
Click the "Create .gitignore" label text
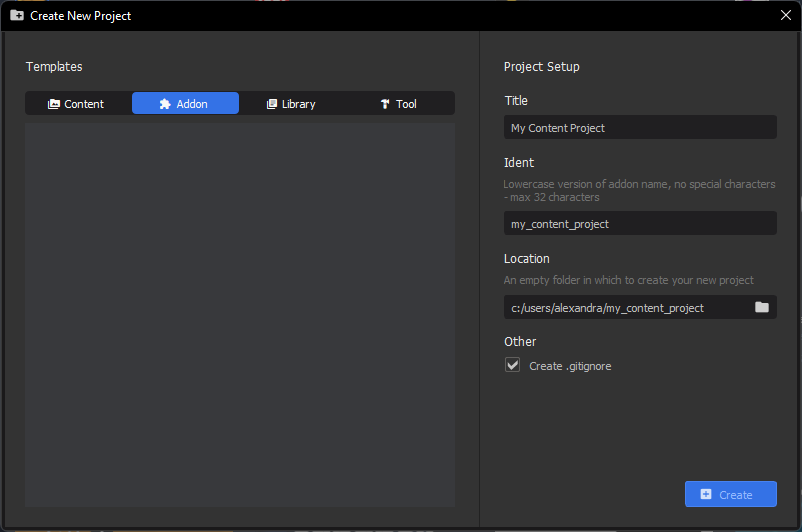[570, 366]
